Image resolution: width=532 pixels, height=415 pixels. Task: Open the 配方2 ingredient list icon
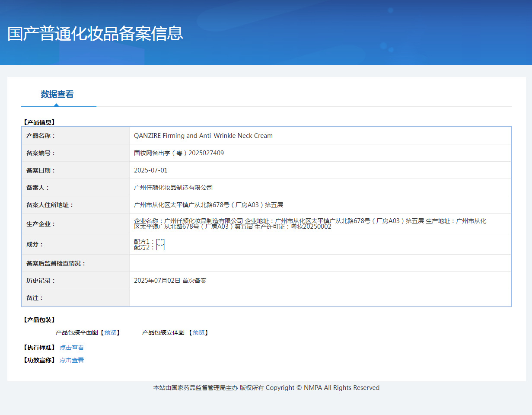pyautogui.click(x=160, y=247)
